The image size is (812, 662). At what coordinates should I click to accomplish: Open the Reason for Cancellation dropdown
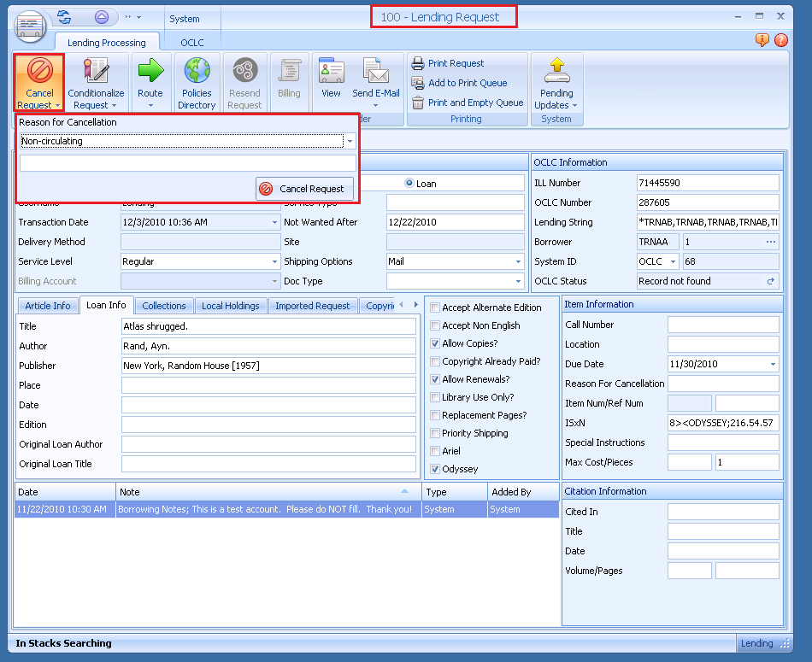pyautogui.click(x=350, y=141)
